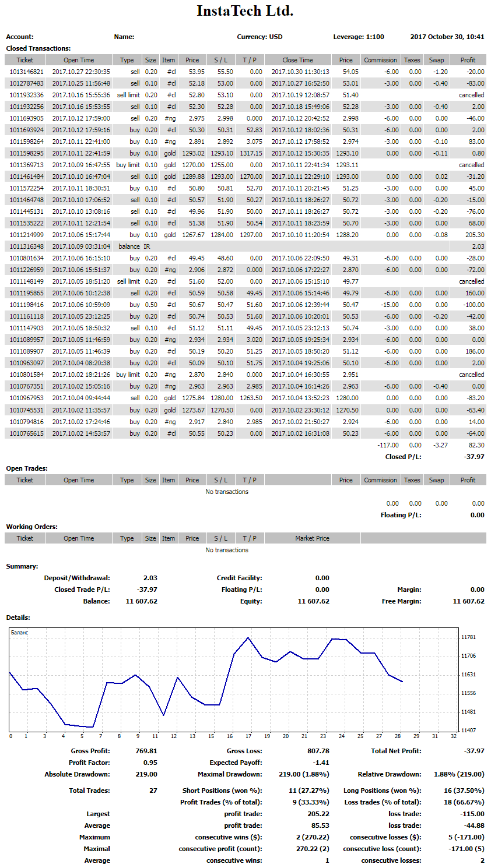
Task: Select ticket number 1013146821
Action: (26, 72)
